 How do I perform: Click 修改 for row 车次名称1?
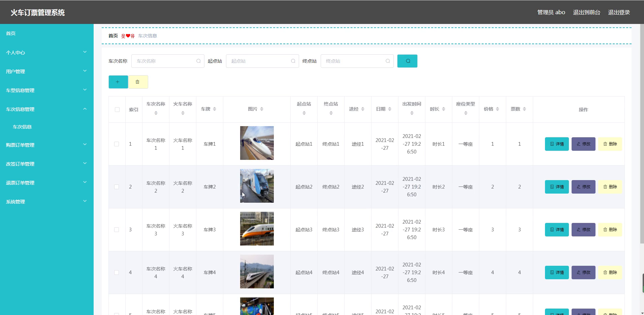[583, 144]
